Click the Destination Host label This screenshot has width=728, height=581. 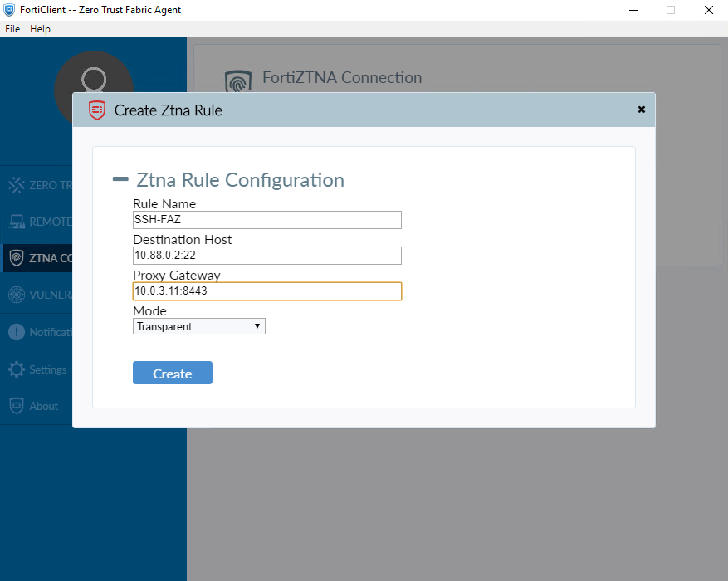pyautogui.click(x=182, y=239)
